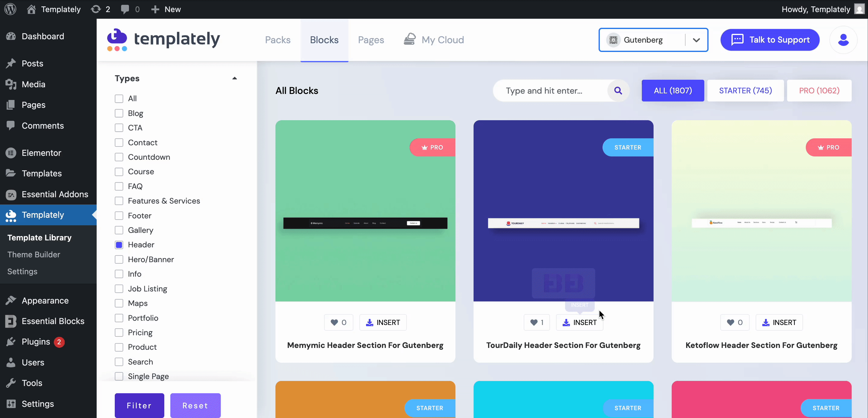The width and height of the screenshot is (868, 418).
Task: Open the user profile avatar button
Action: [843, 40]
